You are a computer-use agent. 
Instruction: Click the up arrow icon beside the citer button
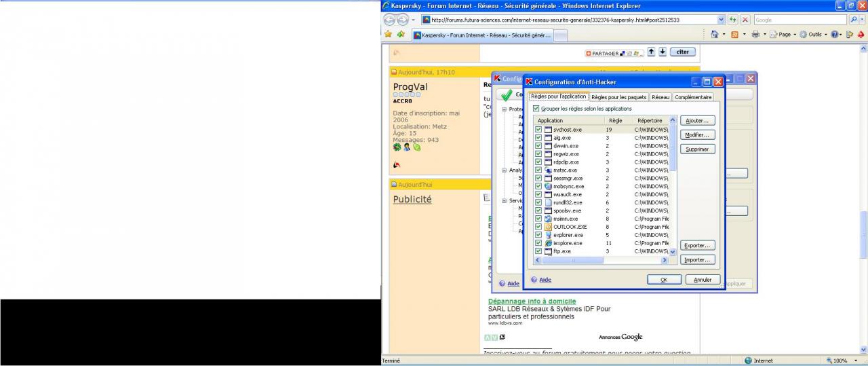click(x=651, y=52)
